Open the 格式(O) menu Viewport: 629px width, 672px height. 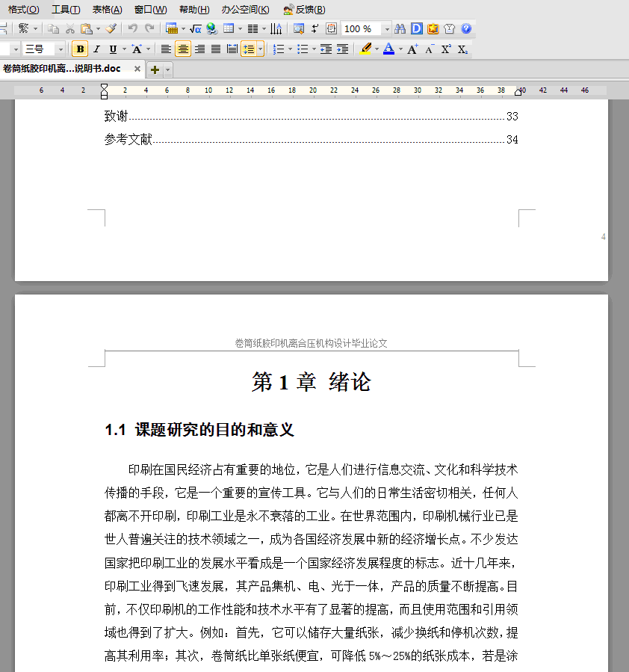[24, 10]
